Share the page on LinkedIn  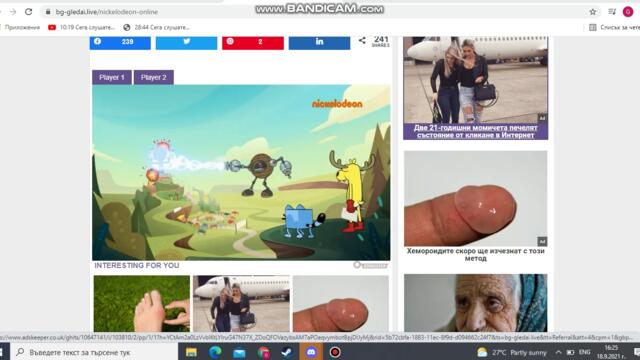coord(319,42)
